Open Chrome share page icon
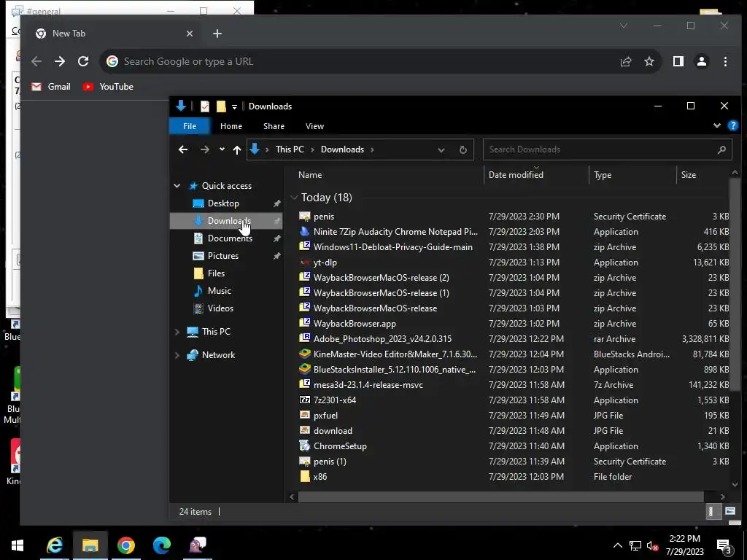This screenshot has height=560, width=747. tap(625, 61)
